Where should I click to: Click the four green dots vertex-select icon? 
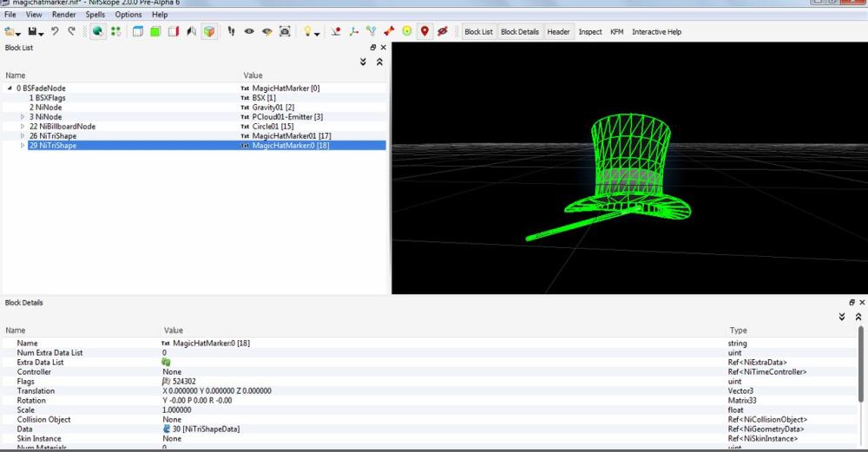[x=115, y=31]
